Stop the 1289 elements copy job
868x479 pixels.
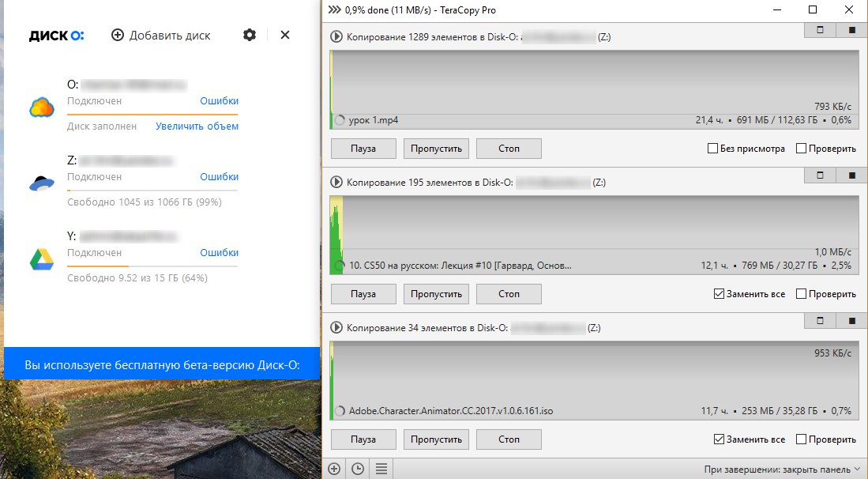(x=509, y=149)
